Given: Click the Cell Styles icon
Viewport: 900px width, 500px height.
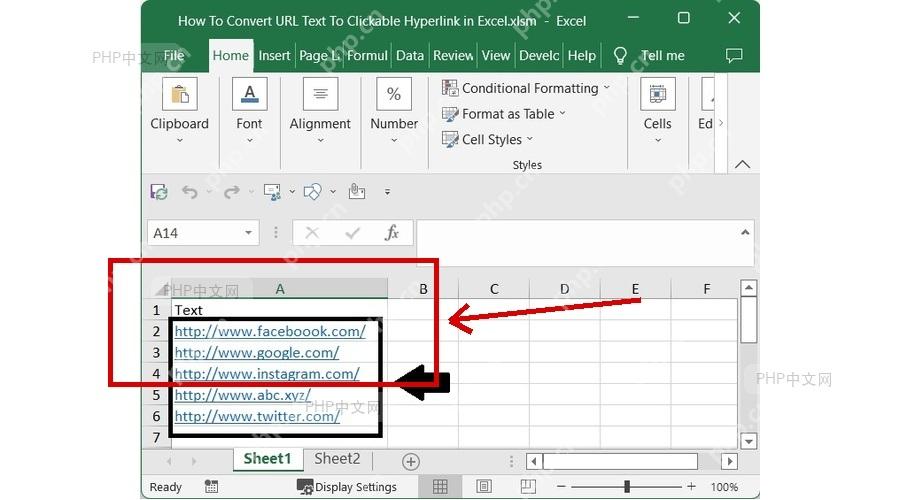Looking at the screenshot, I should tap(450, 139).
